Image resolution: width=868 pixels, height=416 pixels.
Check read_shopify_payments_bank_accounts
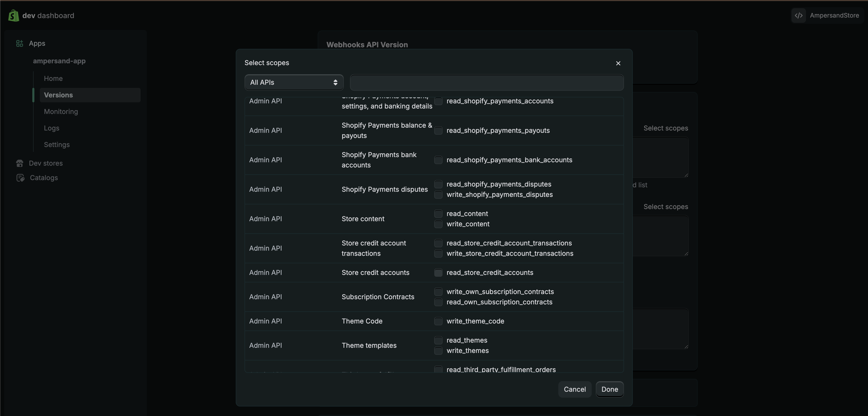pyautogui.click(x=438, y=160)
